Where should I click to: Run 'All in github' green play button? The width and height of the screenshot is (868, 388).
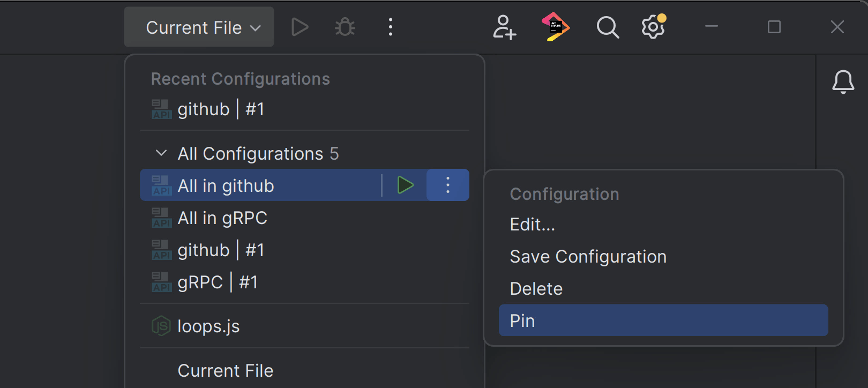[406, 185]
